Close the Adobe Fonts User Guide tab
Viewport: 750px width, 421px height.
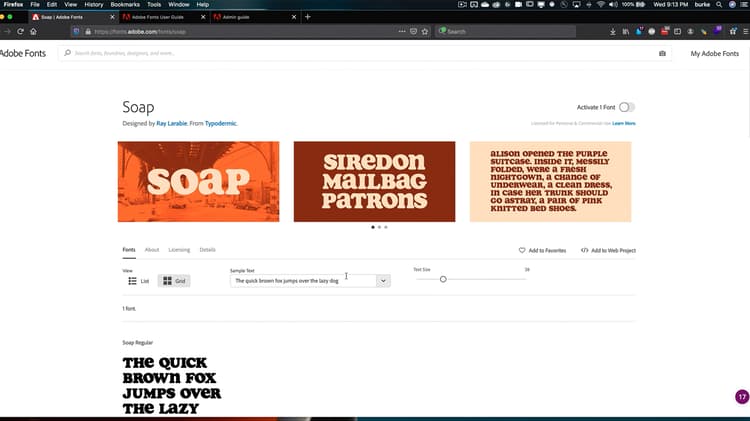203,17
